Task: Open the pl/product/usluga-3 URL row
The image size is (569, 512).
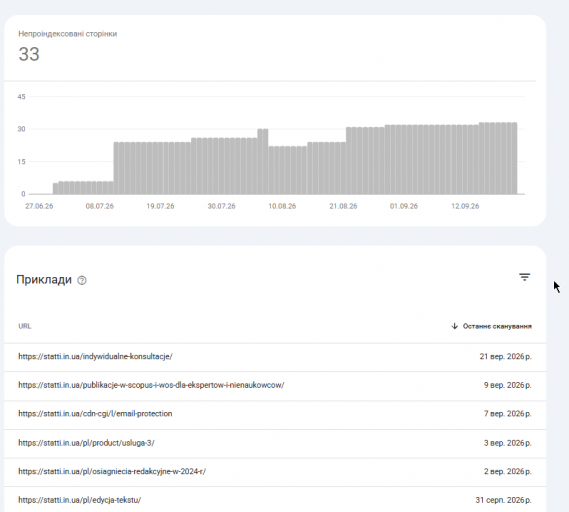Action: [x=275, y=443]
